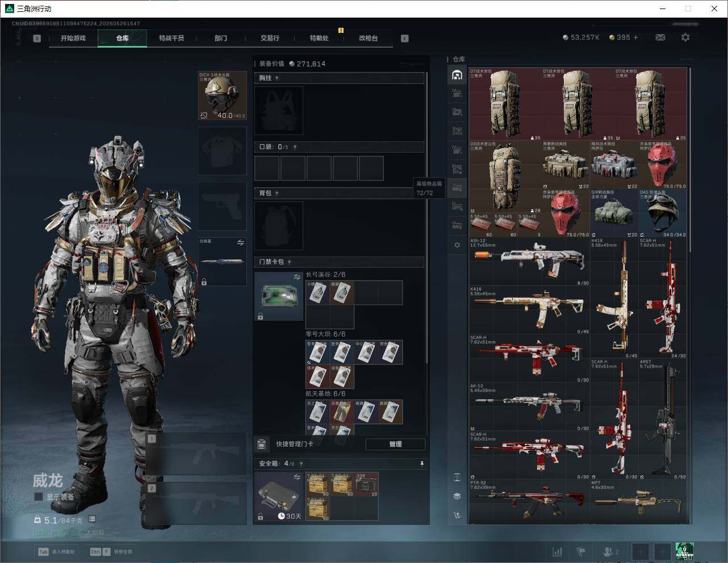This screenshot has height=563, width=728.
Task: Click the 转移全部 shortcut button
Action: pyautogui.click(x=111, y=552)
